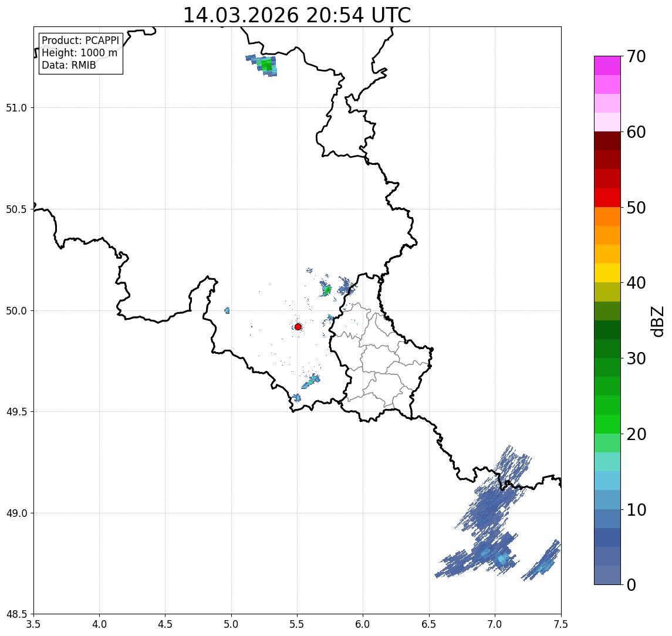Click latitude axis label 48.5
Image resolution: width=672 pixels, height=636 pixels.
point(16,614)
